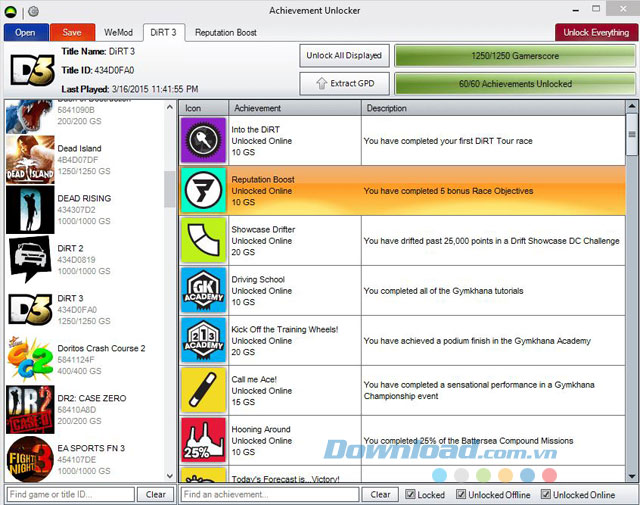Click the 1250/1250 Gamerscore progress bar
The image size is (640, 505).
coord(515,56)
